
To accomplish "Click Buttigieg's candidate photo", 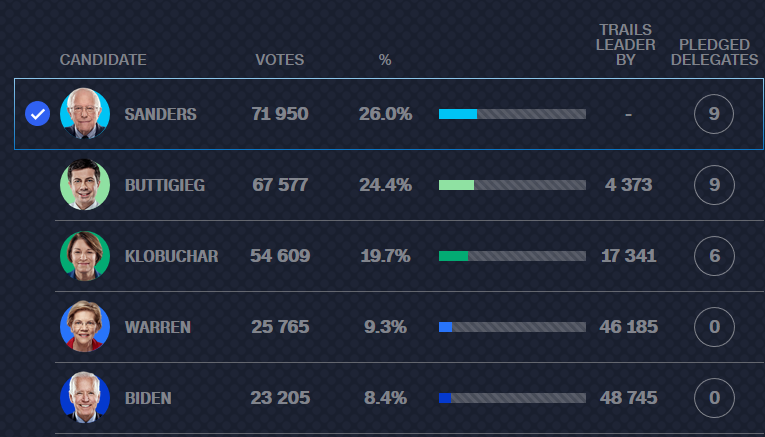I will coord(85,185).
